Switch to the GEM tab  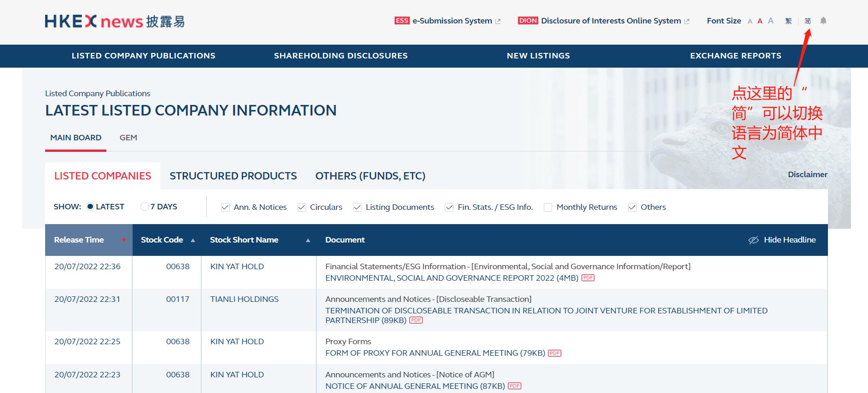click(x=128, y=138)
